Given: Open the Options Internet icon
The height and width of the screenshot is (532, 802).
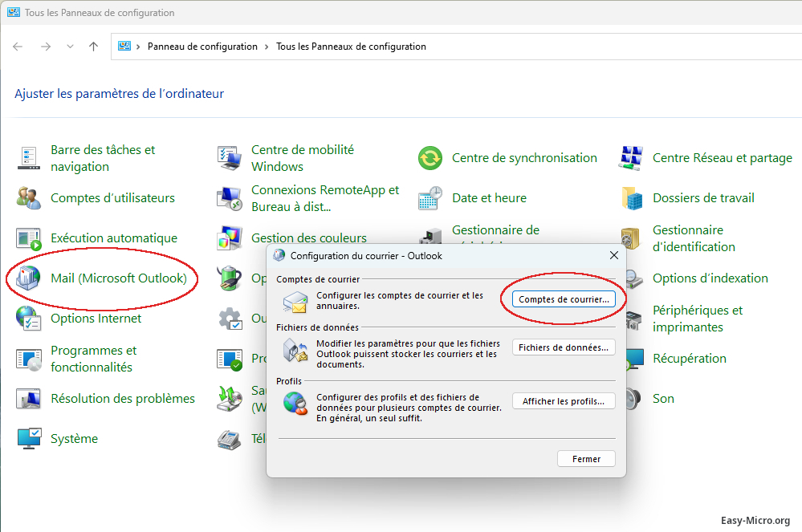Looking at the screenshot, I should pos(29,319).
